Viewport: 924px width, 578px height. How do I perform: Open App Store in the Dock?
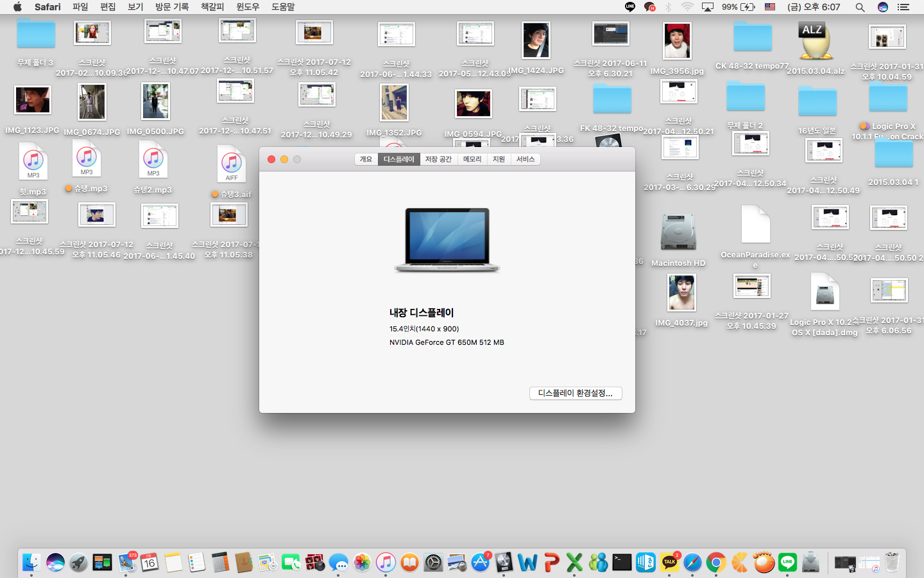480,563
